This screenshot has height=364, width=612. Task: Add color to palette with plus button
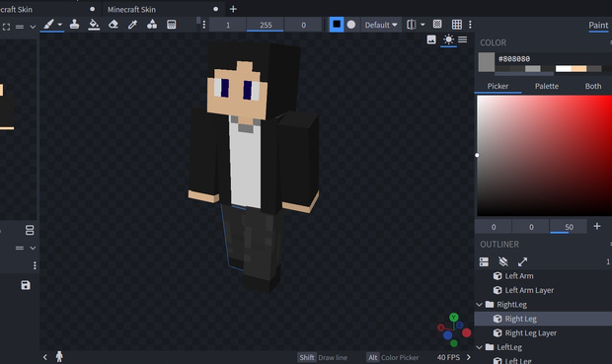[x=597, y=226]
